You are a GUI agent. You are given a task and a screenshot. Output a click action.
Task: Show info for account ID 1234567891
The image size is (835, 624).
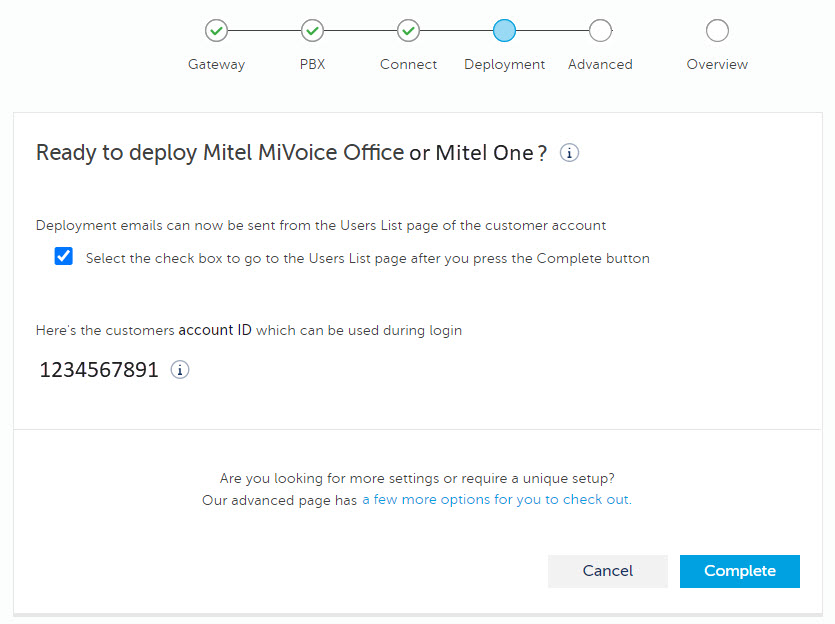[x=180, y=370]
